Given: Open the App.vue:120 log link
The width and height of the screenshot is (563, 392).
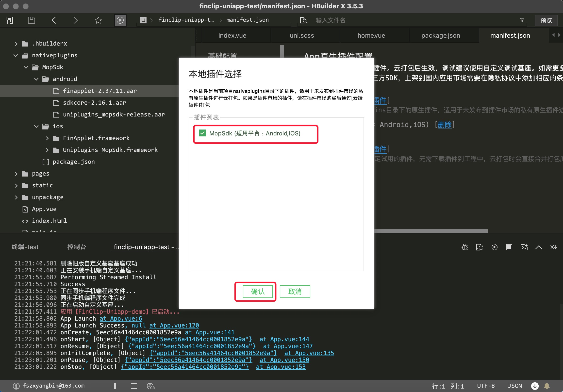Looking at the screenshot, I should pyautogui.click(x=174, y=325).
